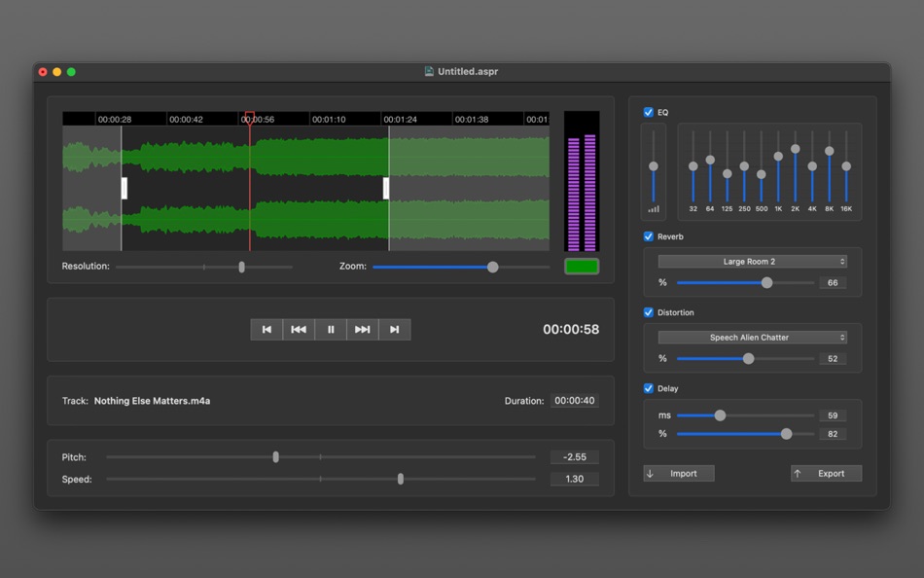Click the Import button
Viewport: 924px width, 578px height.
tap(679, 474)
